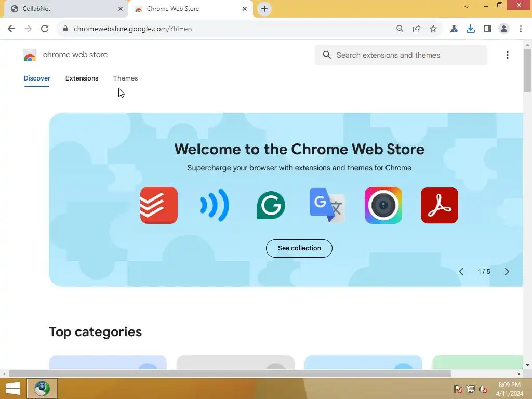Open the blue sound waves extension icon
The image size is (532, 399).
coord(215,205)
